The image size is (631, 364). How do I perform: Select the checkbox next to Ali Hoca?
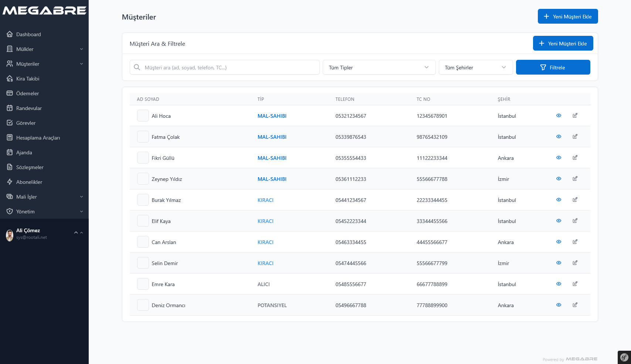click(x=143, y=116)
